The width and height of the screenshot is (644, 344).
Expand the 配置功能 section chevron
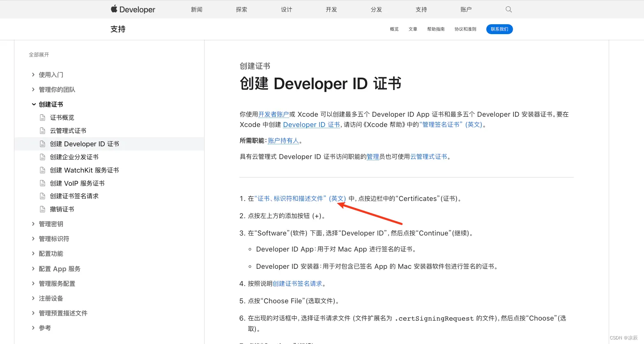point(33,253)
